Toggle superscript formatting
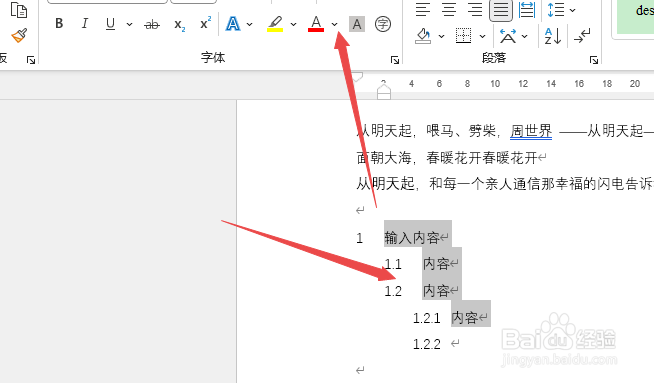Screen dimensions: 654x383 (206, 23)
